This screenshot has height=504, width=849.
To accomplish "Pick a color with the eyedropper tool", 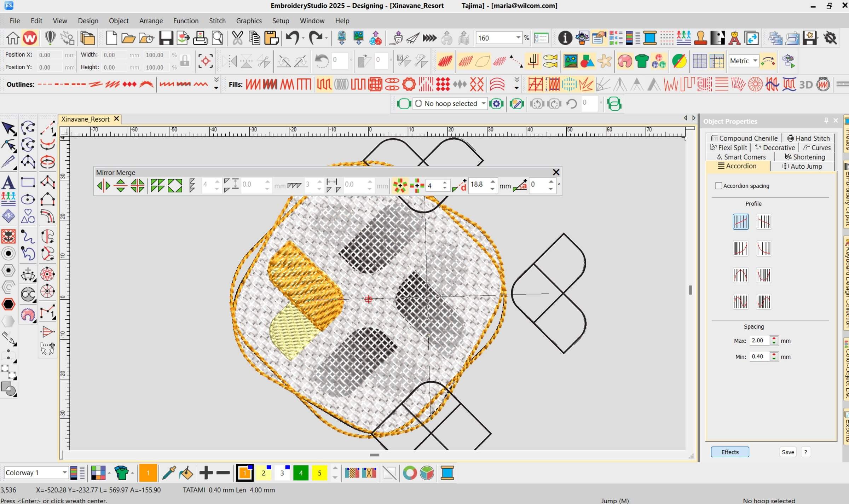I will click(169, 472).
